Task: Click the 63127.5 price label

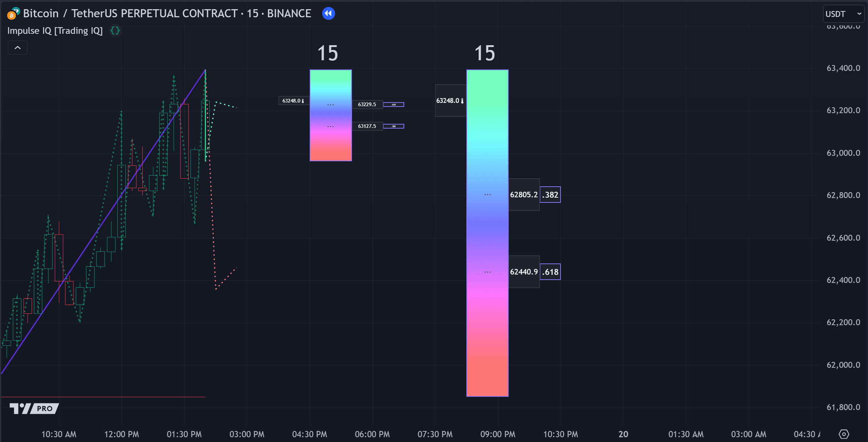Action: point(367,126)
